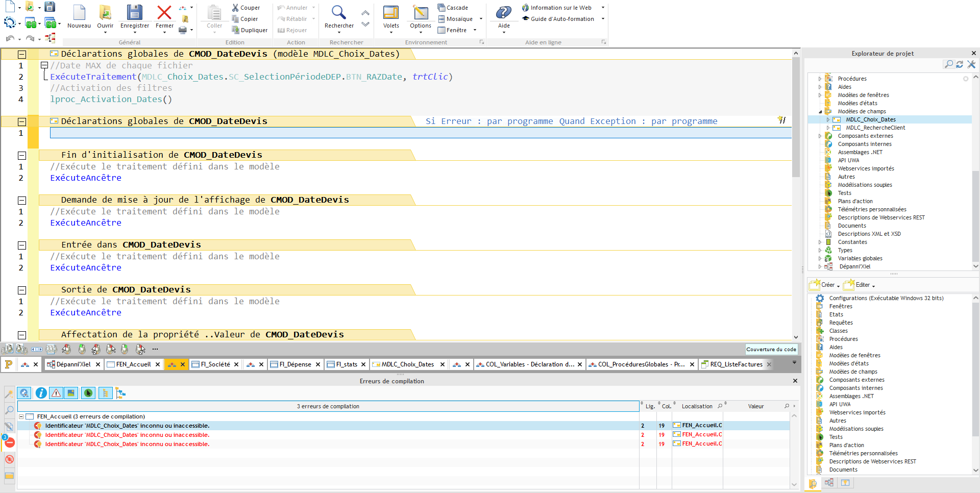
Task: Click the code editor vertical scrollbar
Action: pyautogui.click(x=796, y=117)
